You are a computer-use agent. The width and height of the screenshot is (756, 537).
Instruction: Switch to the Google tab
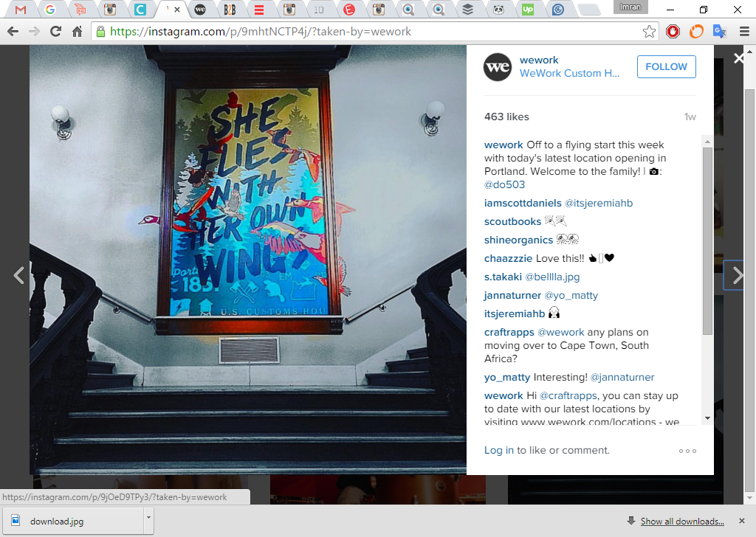tap(50, 9)
